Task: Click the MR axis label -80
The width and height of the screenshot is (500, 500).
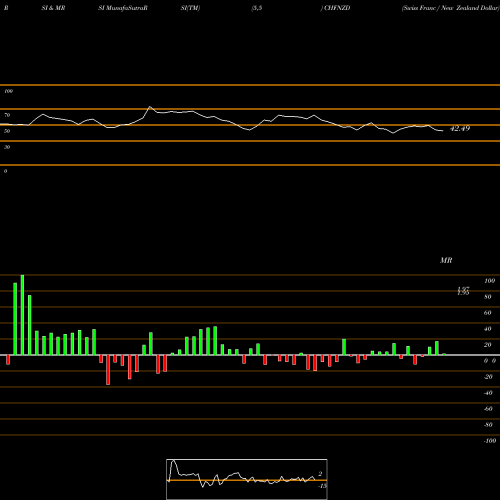Action: click(x=488, y=425)
